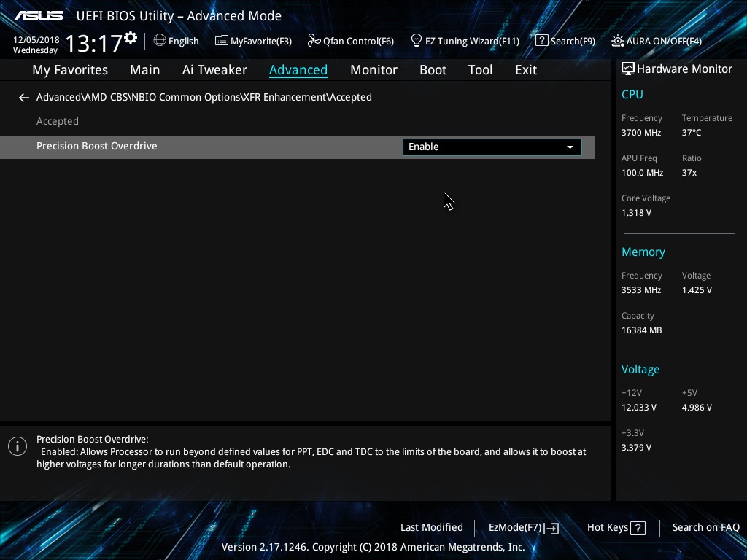Screen dimensions: 747x560
Task: Click the Search(F9) question mark icon
Action: [x=542, y=41]
